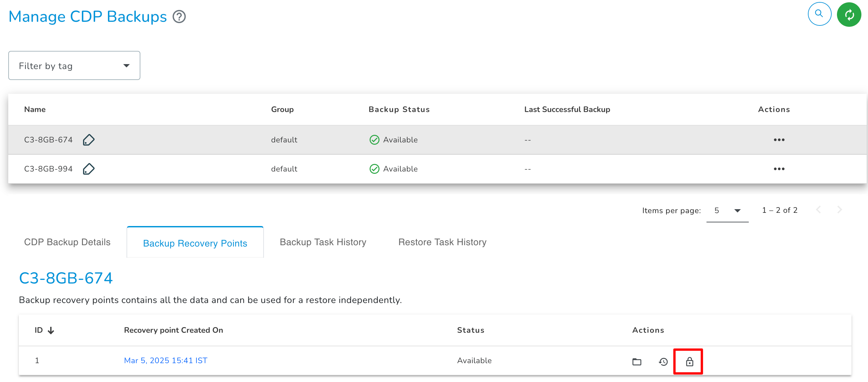The width and height of the screenshot is (868, 382).
Task: Open the three-dot actions menu for C3-8GB-674
Action: click(x=779, y=139)
